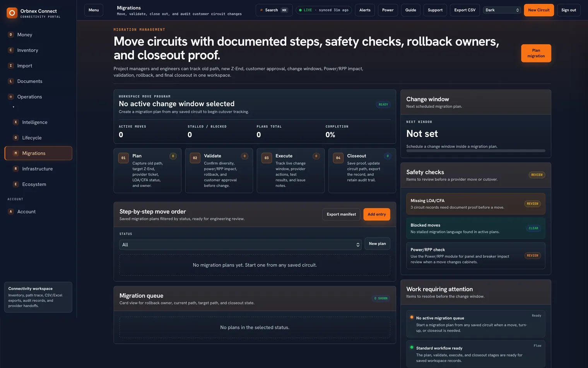588x368 pixels.
Task: Click REVIEW badge on Power/RPP check
Action: click(533, 256)
